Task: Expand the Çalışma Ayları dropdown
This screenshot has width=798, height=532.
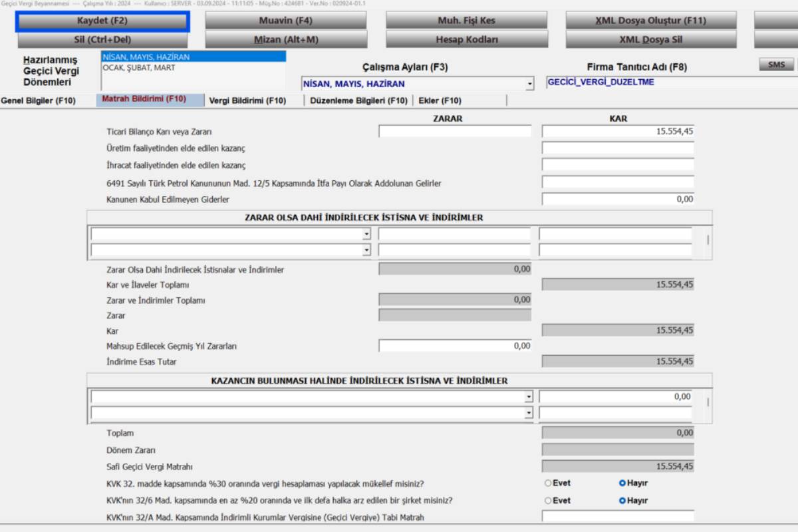Action: point(529,84)
